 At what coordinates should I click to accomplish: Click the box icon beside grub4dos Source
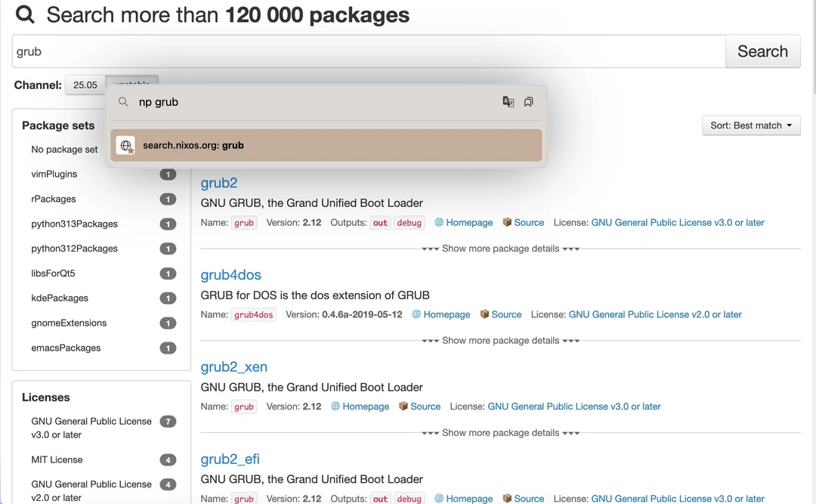tap(484, 314)
